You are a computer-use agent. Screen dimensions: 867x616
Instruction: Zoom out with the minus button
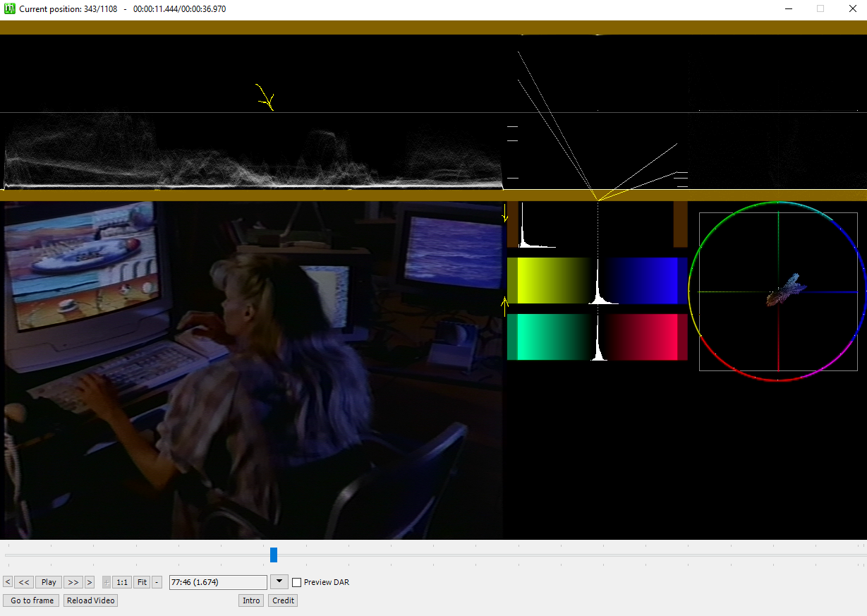point(157,582)
